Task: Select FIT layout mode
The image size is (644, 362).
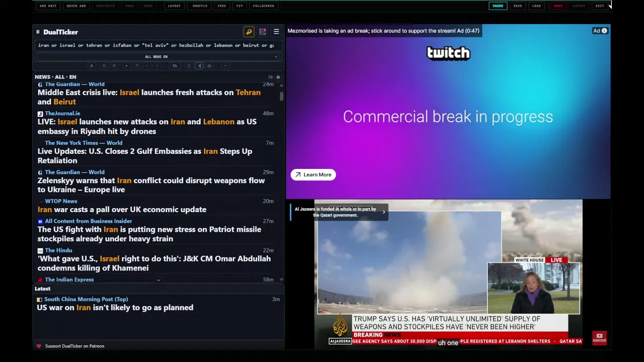Action: click(239, 6)
